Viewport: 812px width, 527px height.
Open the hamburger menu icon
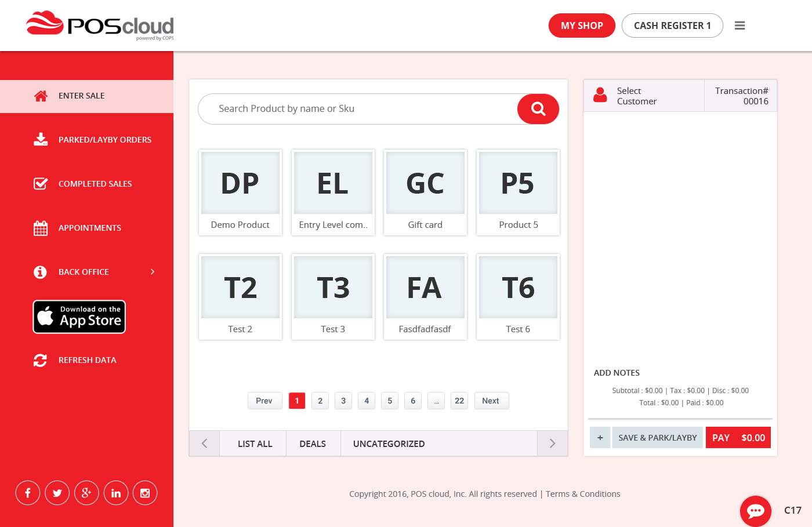(739, 26)
